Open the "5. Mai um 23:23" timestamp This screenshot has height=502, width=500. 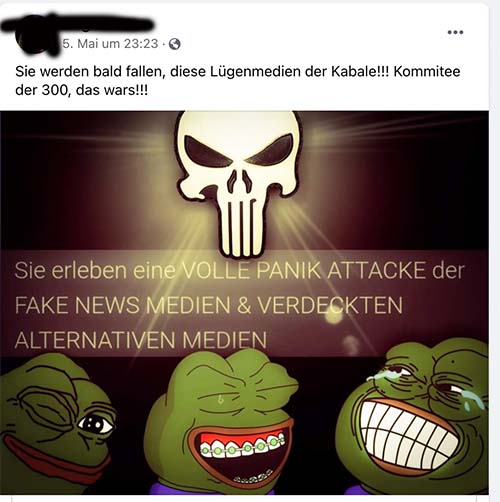110,43
